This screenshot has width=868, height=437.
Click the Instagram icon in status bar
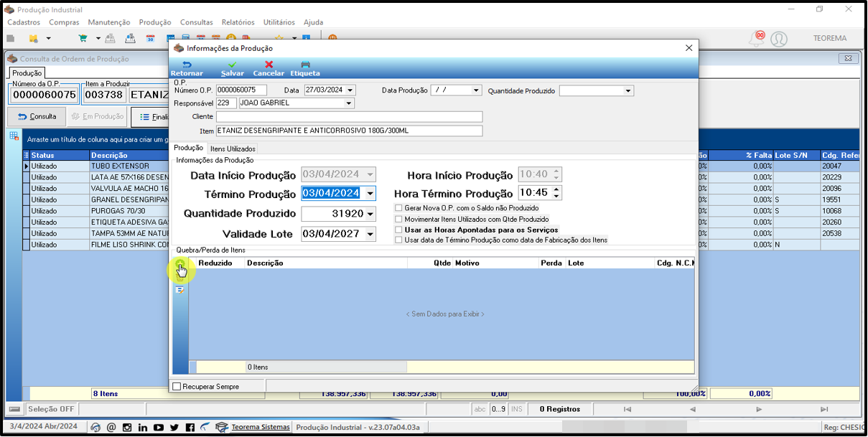pyautogui.click(x=127, y=428)
